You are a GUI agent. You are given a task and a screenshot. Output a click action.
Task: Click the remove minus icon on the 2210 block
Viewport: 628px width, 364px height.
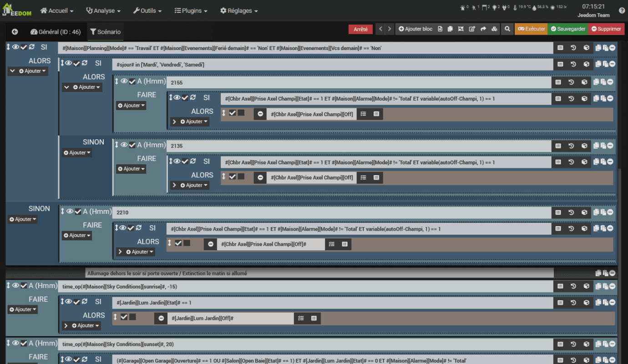(x=613, y=212)
